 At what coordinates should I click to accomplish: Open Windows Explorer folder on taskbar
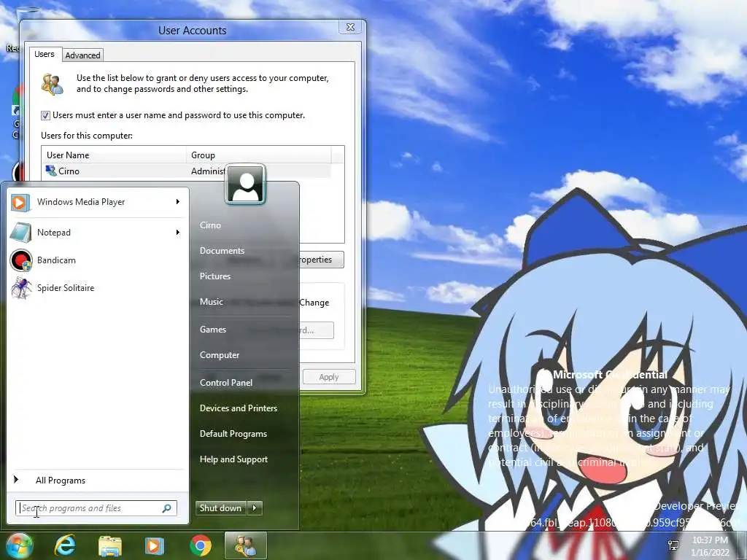[x=110, y=545]
